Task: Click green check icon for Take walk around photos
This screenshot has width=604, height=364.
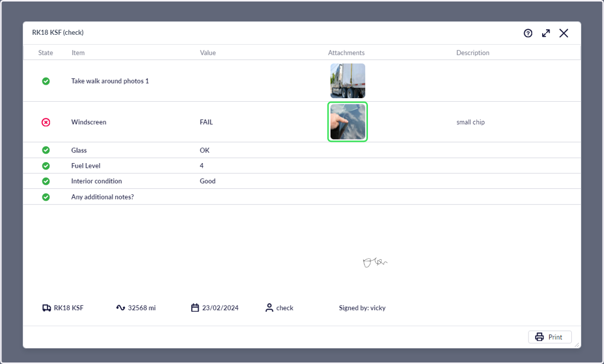Action: (46, 81)
